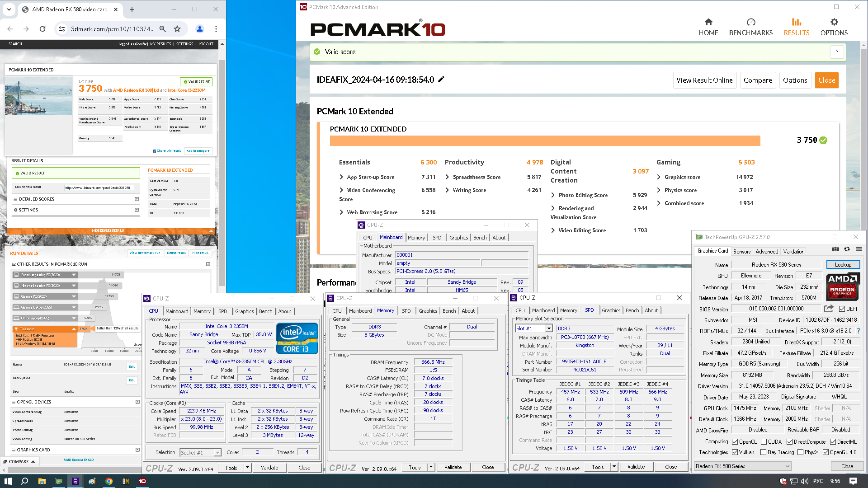This screenshot has width=868, height=488.
Task: Open Chrome three-dot menu
Action: pyautogui.click(x=216, y=29)
